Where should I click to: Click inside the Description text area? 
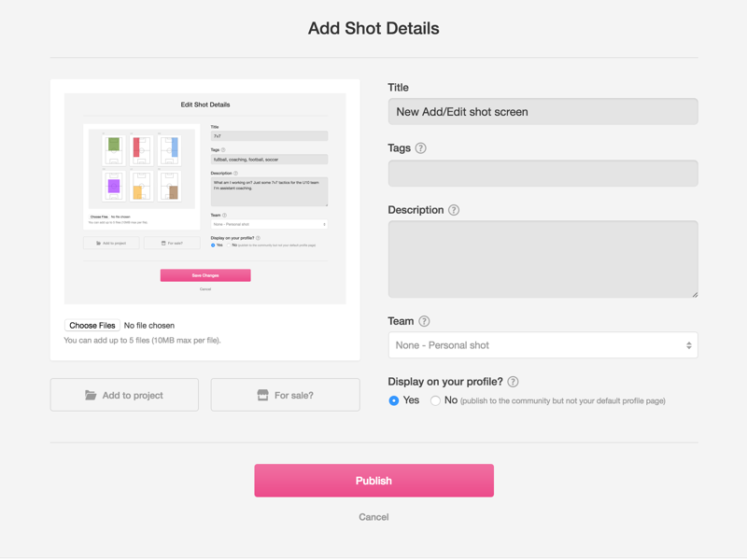[543, 259]
